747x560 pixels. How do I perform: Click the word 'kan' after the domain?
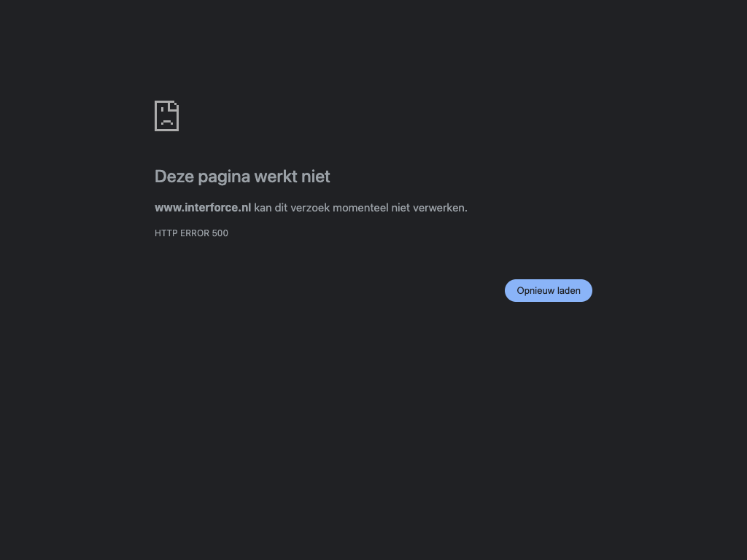coord(263,208)
